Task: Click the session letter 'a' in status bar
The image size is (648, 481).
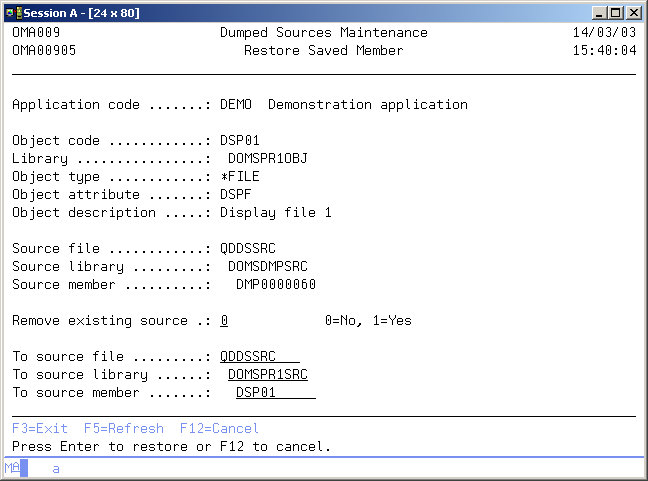Action: pos(56,467)
